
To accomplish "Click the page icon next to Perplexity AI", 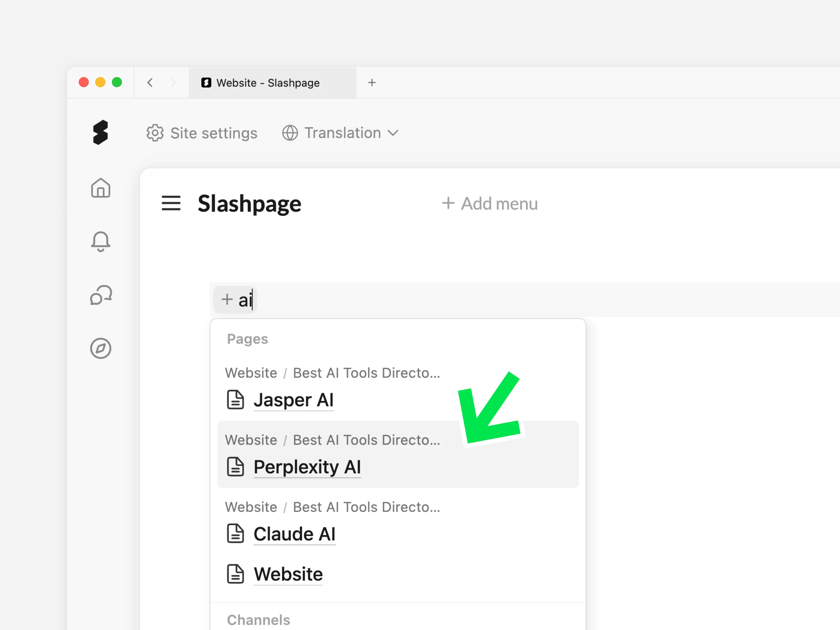I will (x=235, y=467).
